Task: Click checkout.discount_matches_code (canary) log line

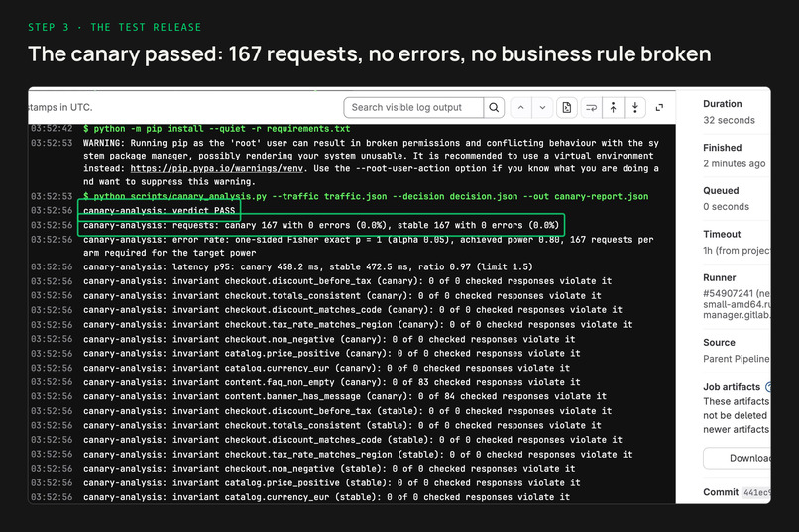Action: (x=353, y=309)
